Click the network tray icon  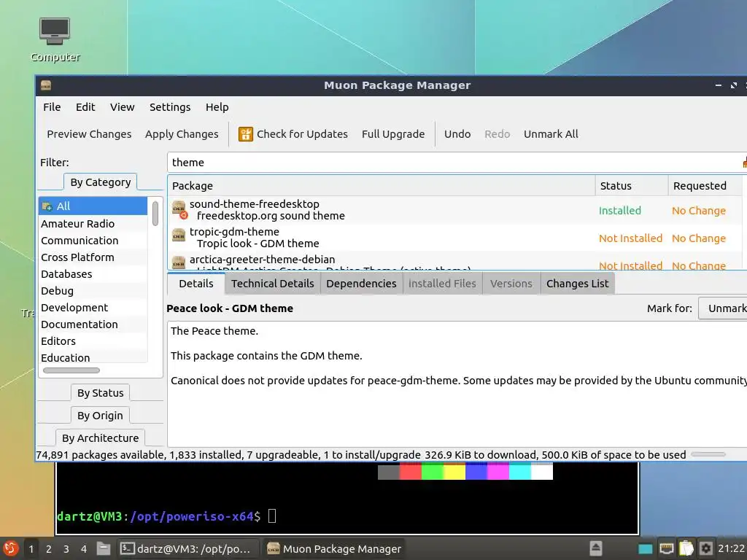pyautogui.click(x=666, y=548)
